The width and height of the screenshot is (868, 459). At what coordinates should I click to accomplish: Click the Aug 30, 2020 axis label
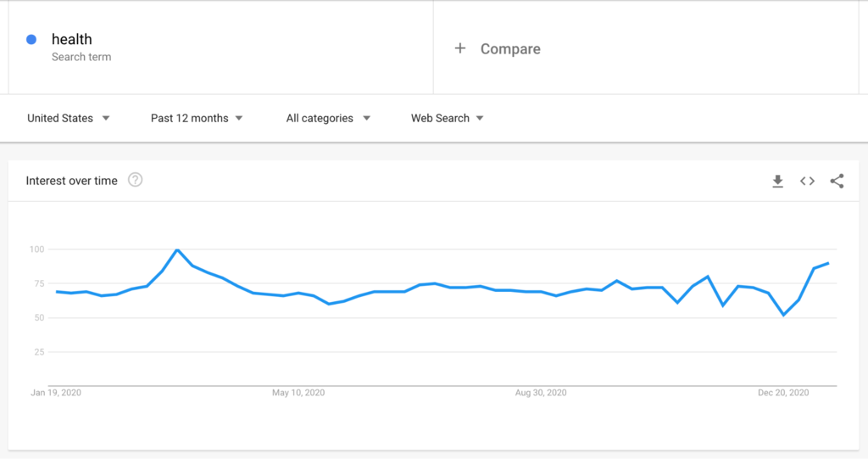tap(541, 393)
